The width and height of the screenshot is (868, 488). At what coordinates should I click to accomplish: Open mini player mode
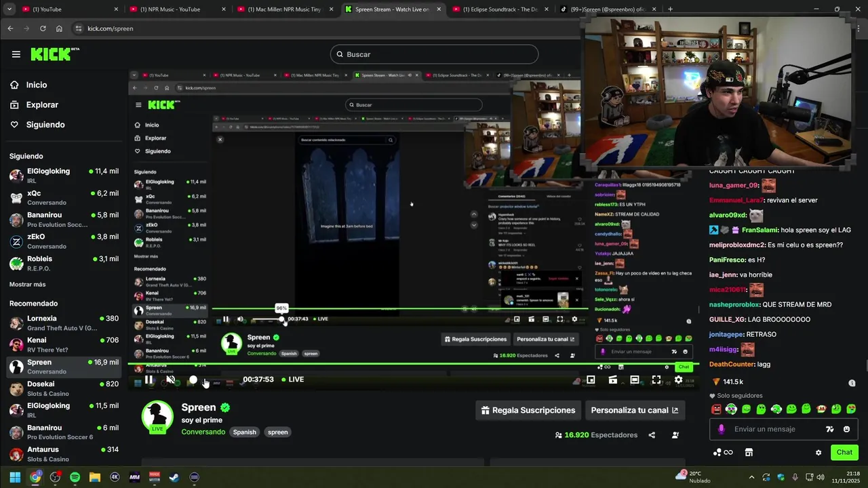[x=591, y=380]
